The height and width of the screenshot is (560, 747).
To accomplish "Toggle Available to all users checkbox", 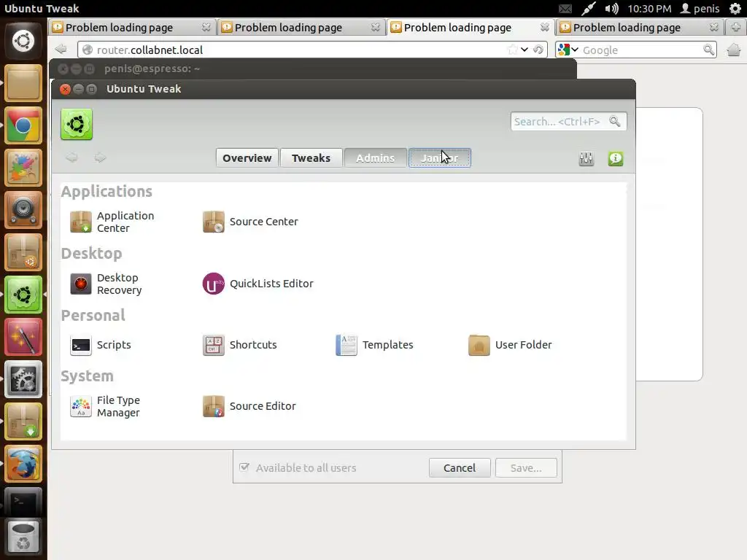I will tap(244, 467).
